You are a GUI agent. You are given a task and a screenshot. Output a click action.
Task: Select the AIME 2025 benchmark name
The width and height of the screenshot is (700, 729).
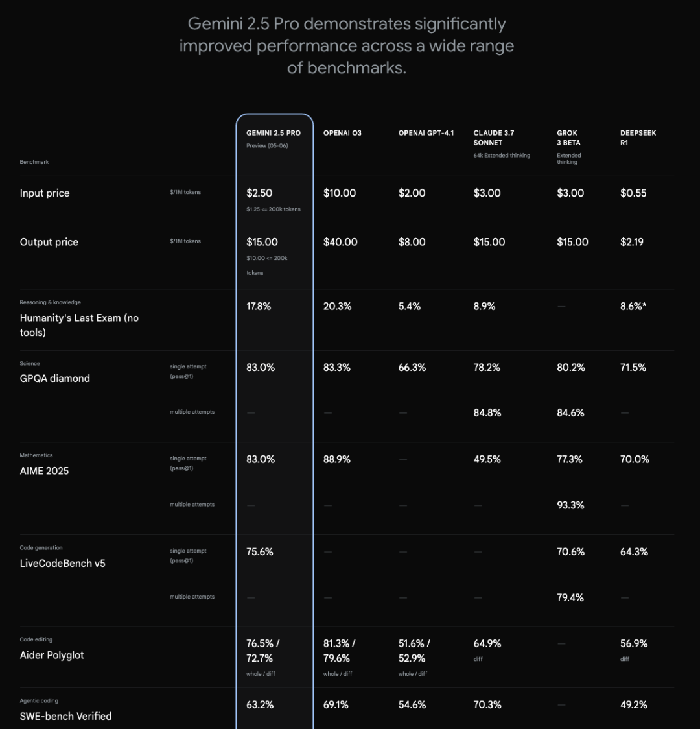44,471
